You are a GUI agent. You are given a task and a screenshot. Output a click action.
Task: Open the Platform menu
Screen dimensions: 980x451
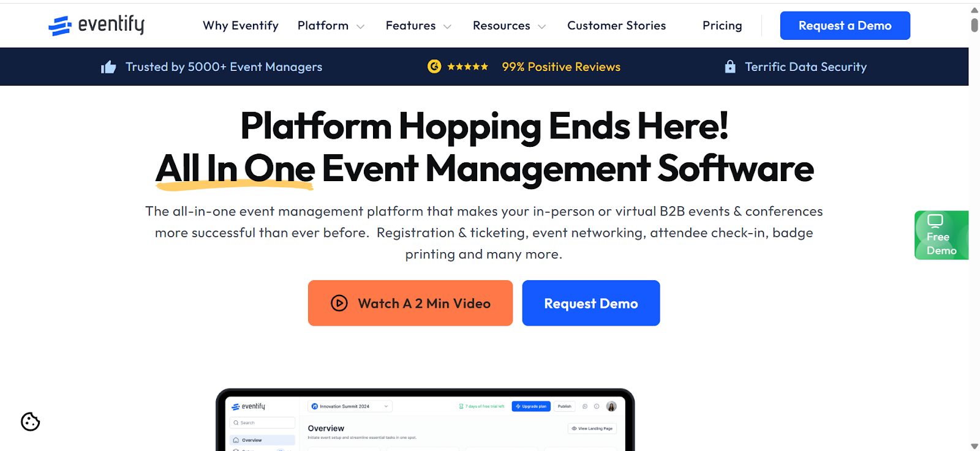323,26
